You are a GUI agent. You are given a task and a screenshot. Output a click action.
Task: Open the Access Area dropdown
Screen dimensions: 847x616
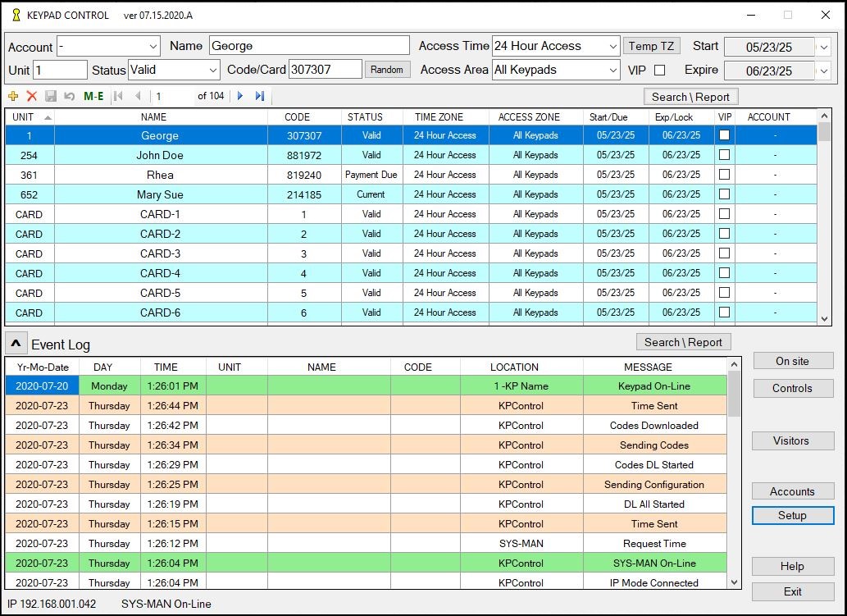[612, 71]
